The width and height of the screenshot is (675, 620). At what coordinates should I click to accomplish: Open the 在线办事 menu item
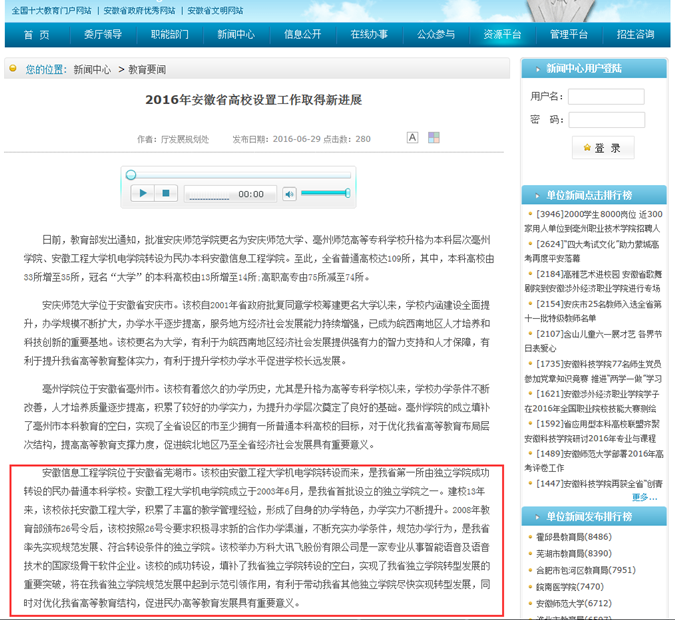[369, 34]
